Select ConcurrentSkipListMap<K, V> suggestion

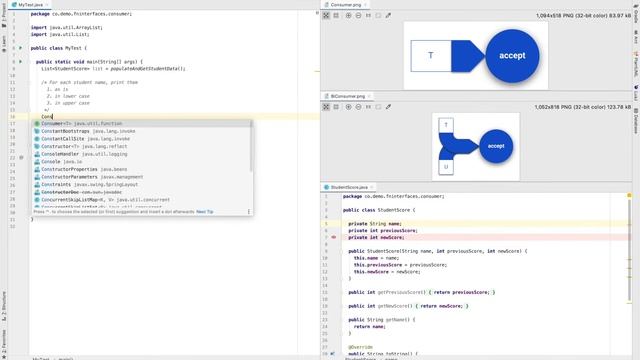coord(142,200)
